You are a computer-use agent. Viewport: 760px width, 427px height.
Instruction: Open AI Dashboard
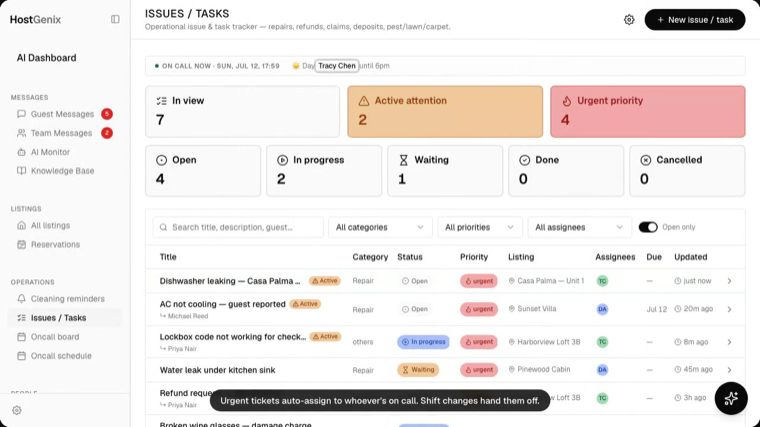click(x=47, y=58)
